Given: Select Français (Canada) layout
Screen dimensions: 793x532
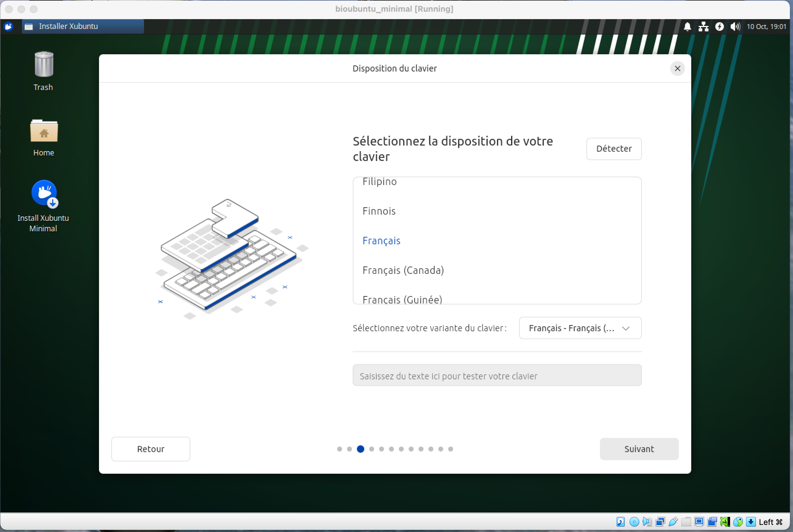Looking at the screenshot, I should click(x=403, y=270).
